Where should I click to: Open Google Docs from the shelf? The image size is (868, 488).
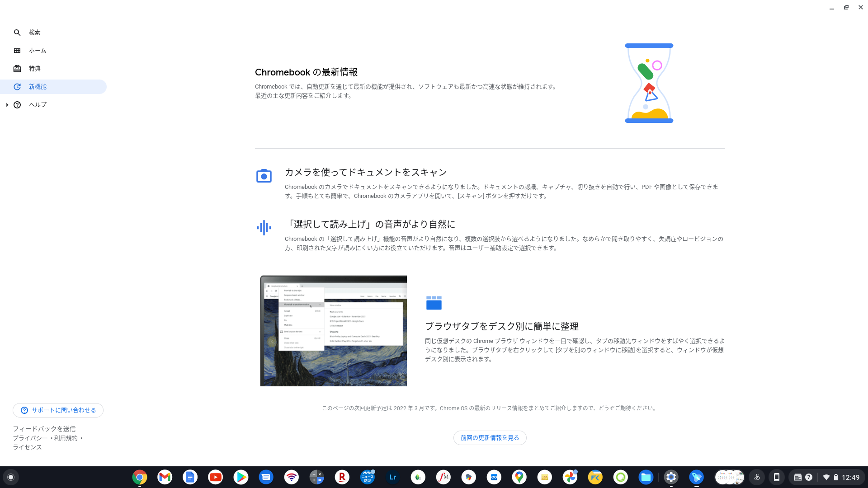click(x=190, y=477)
